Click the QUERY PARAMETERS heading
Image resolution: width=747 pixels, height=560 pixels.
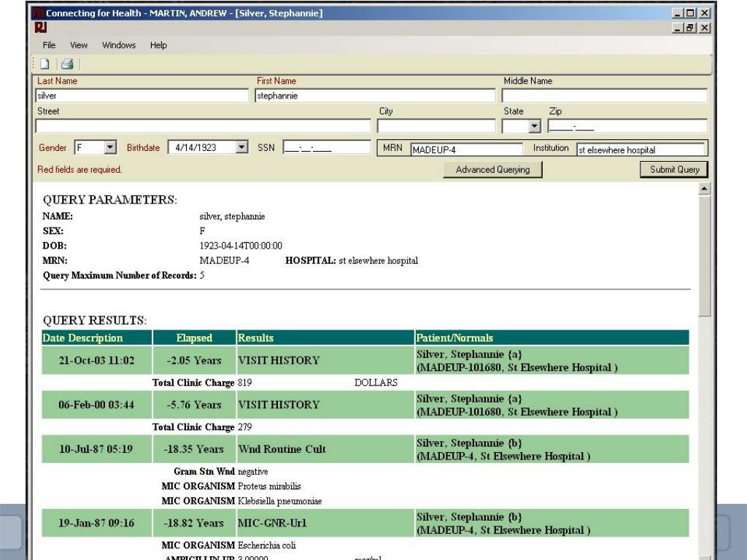coord(110,200)
